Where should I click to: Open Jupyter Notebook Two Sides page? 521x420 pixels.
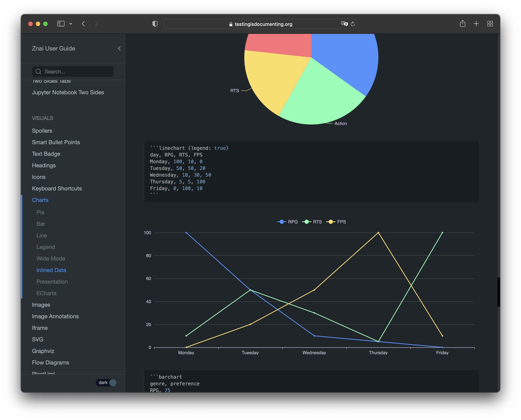coord(68,92)
